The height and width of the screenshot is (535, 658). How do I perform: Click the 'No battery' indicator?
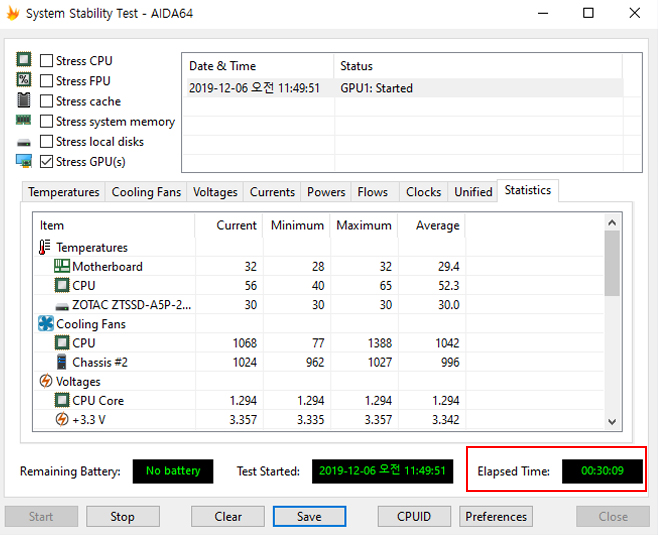pyautogui.click(x=173, y=471)
